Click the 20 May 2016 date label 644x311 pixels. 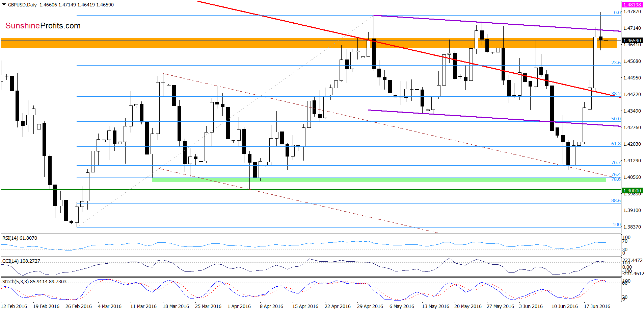coord(468,306)
